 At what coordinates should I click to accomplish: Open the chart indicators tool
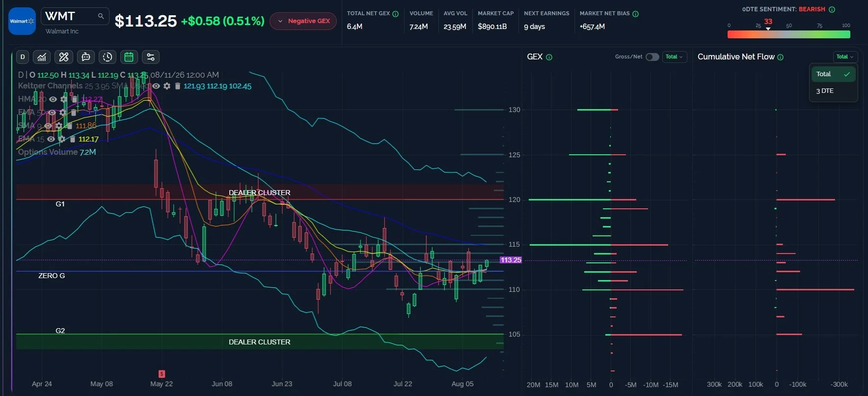click(x=42, y=57)
